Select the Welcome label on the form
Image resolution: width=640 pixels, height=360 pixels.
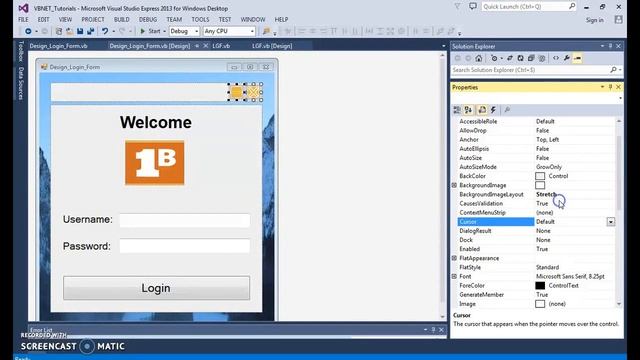[x=156, y=122]
